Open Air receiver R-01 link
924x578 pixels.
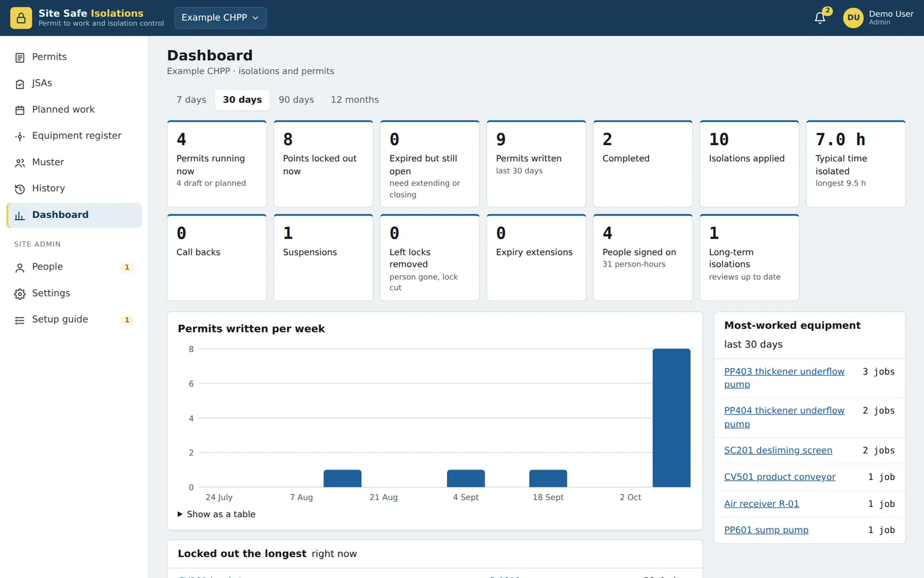pyautogui.click(x=762, y=504)
